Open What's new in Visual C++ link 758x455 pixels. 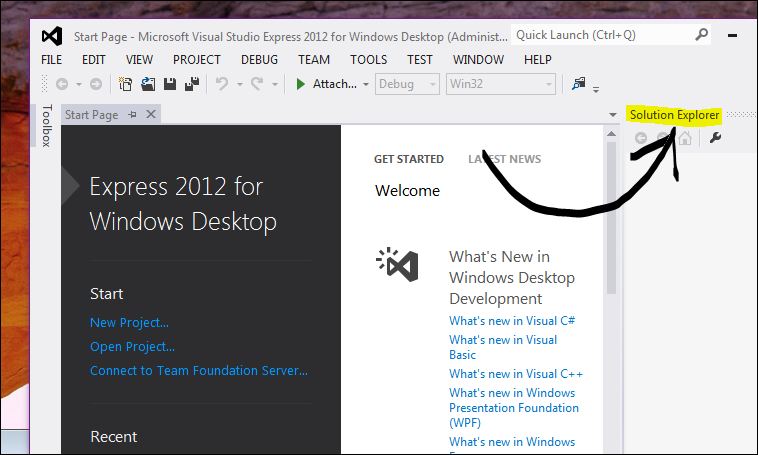516,374
